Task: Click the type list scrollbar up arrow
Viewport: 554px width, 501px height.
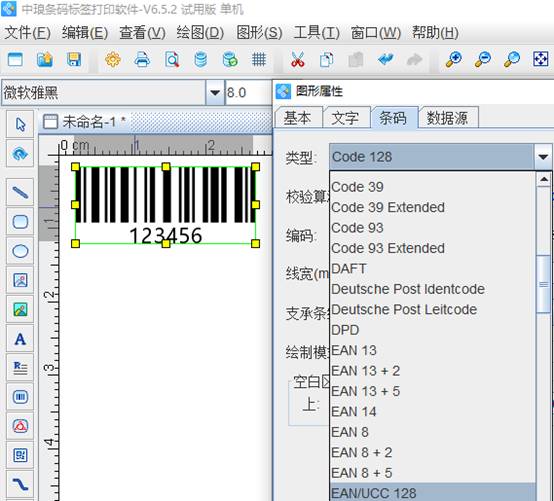Action: pyautogui.click(x=544, y=180)
